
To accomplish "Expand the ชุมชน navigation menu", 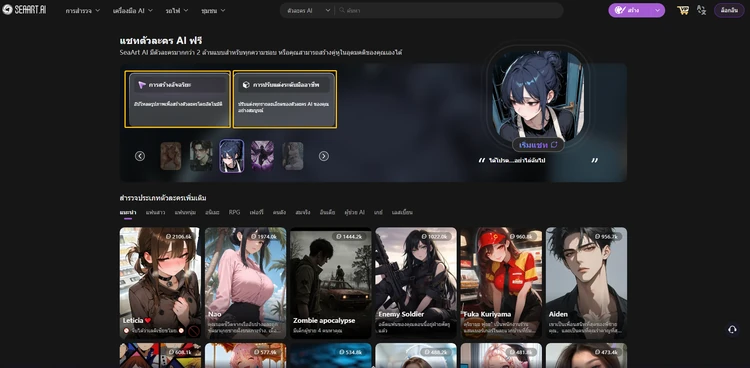I will tap(213, 10).
